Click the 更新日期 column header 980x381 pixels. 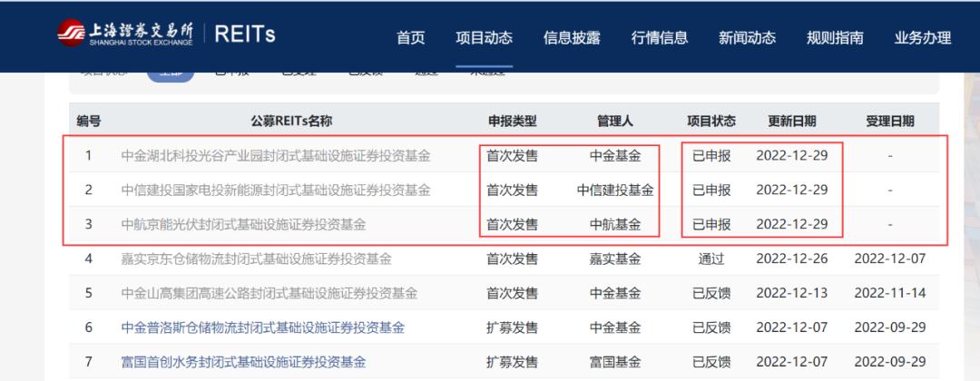tap(792, 121)
